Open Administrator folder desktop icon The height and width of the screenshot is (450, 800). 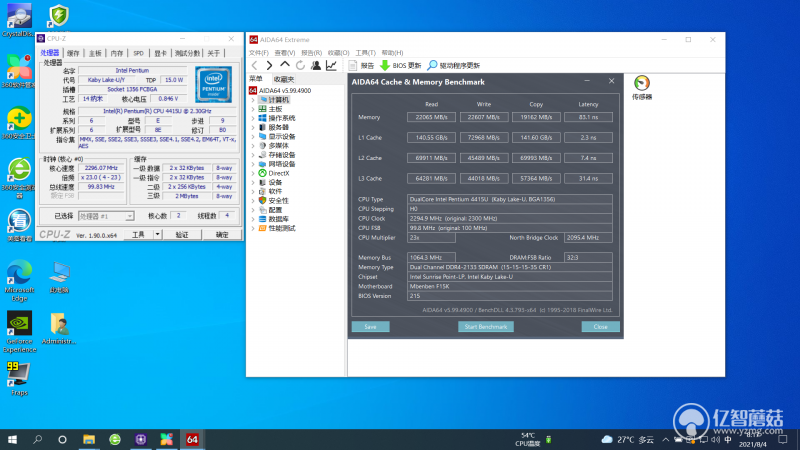coord(59,328)
